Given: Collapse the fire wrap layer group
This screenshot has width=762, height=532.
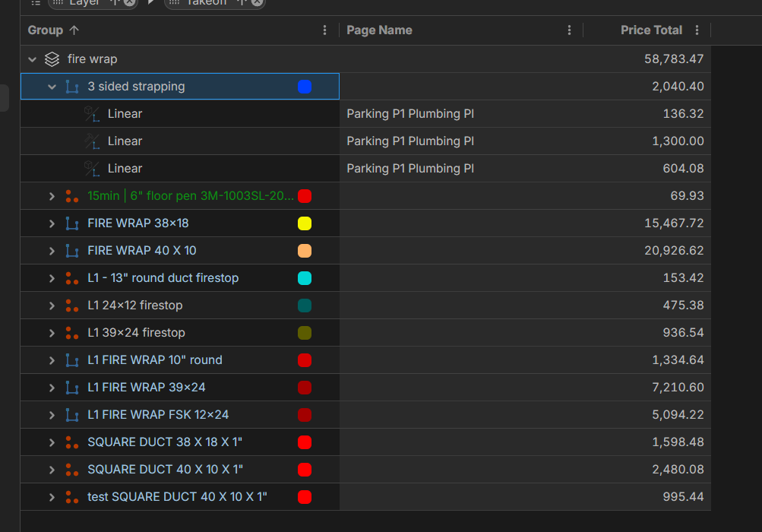Looking at the screenshot, I should coord(32,59).
